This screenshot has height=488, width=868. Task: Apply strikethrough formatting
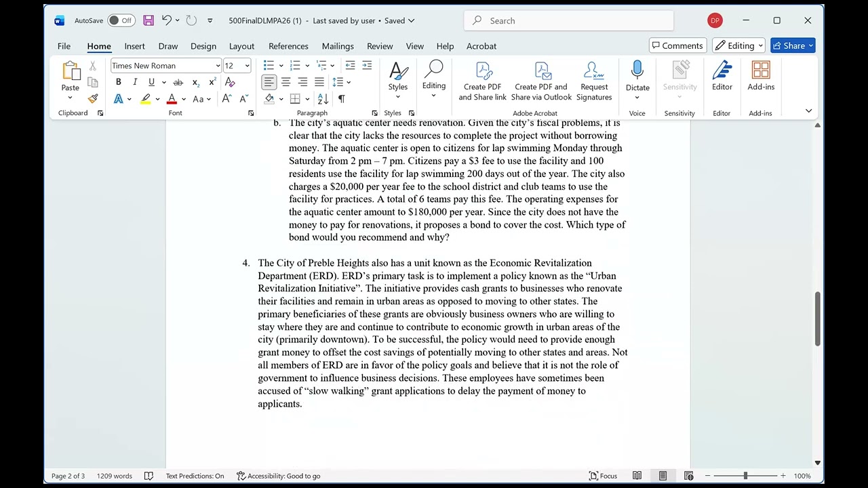[178, 82]
